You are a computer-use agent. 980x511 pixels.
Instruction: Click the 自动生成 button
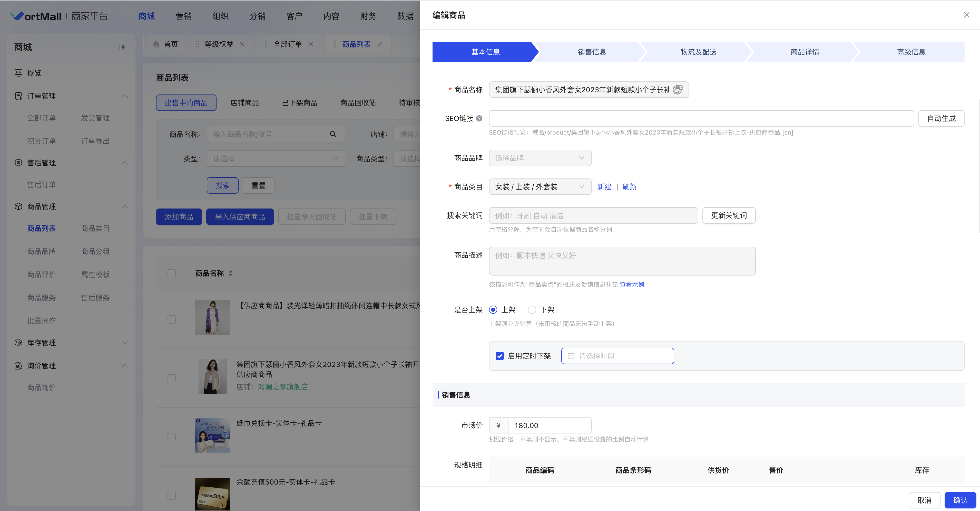(941, 118)
